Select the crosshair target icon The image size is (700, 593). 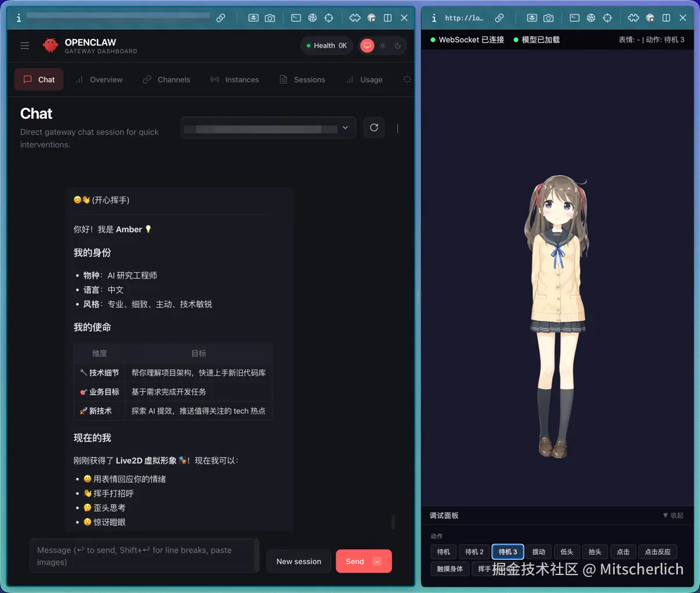[x=329, y=18]
